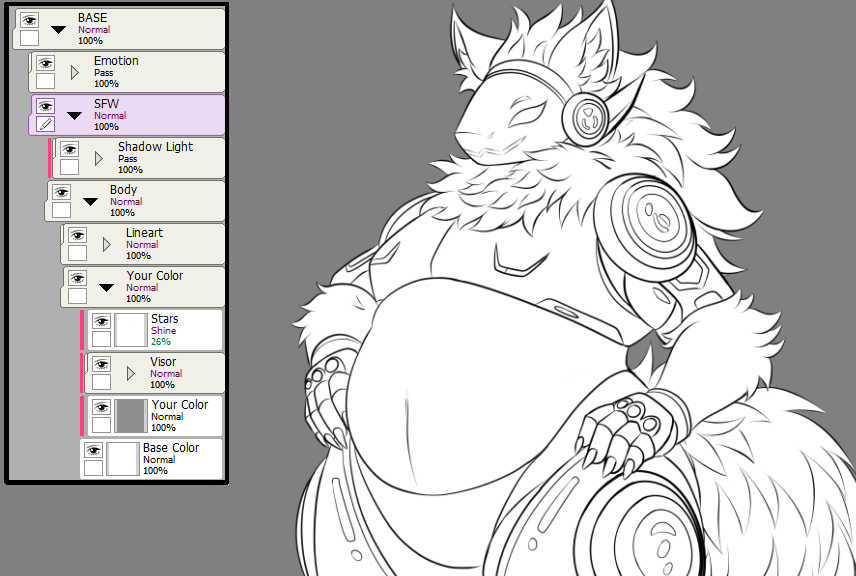Image resolution: width=856 pixels, height=576 pixels.
Task: Hide the Lineart folder with its eye
Action: point(77,236)
